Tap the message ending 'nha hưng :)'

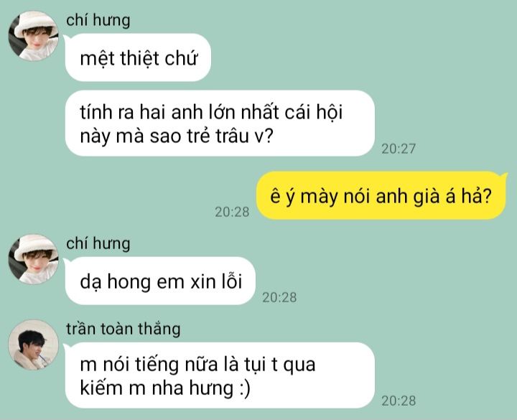[220, 375]
